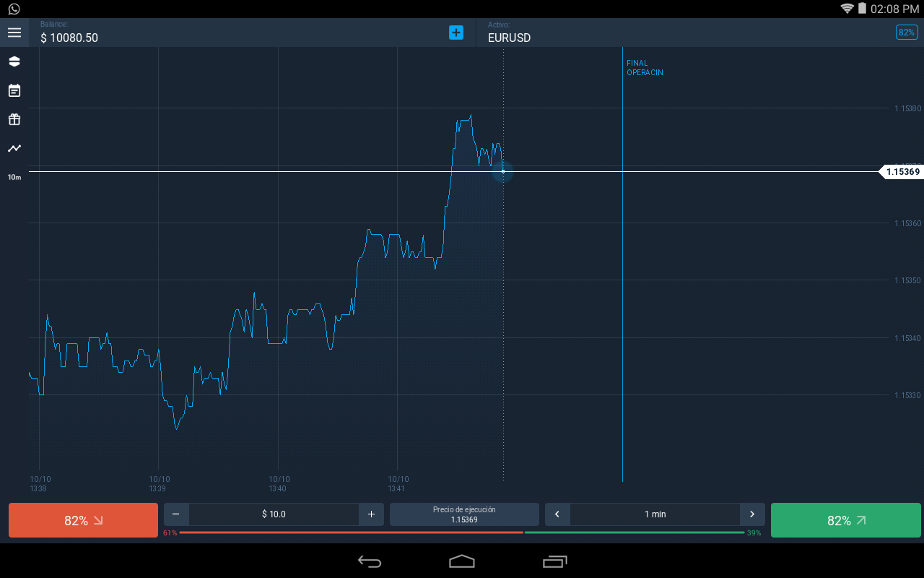The image size is (924, 578).
Task: Go to the previous expiry time
Action: [557, 514]
